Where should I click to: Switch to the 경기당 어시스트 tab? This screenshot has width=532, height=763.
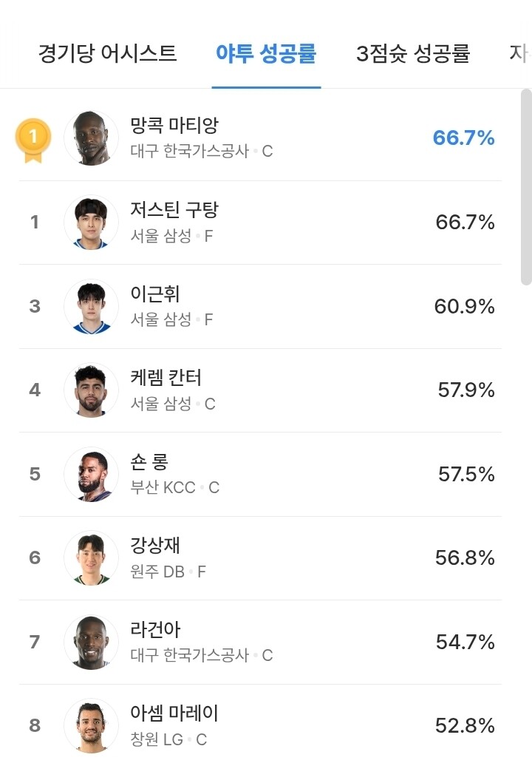tap(108, 54)
